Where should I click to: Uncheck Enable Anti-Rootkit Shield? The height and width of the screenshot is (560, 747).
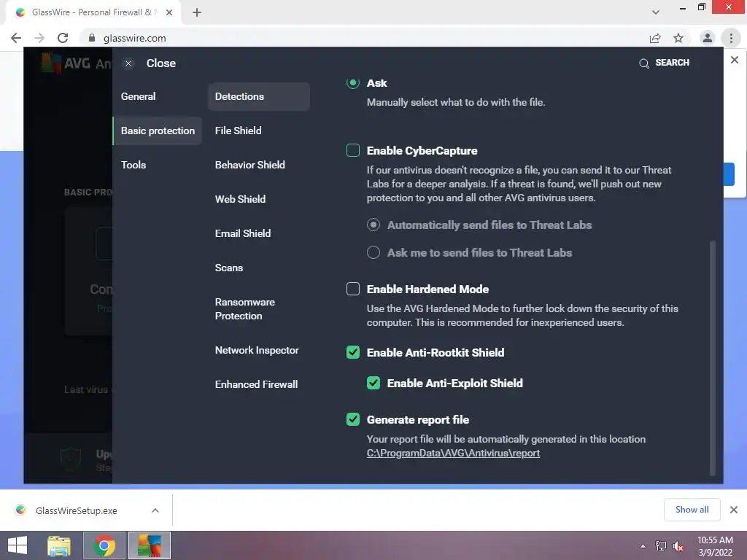[353, 352]
